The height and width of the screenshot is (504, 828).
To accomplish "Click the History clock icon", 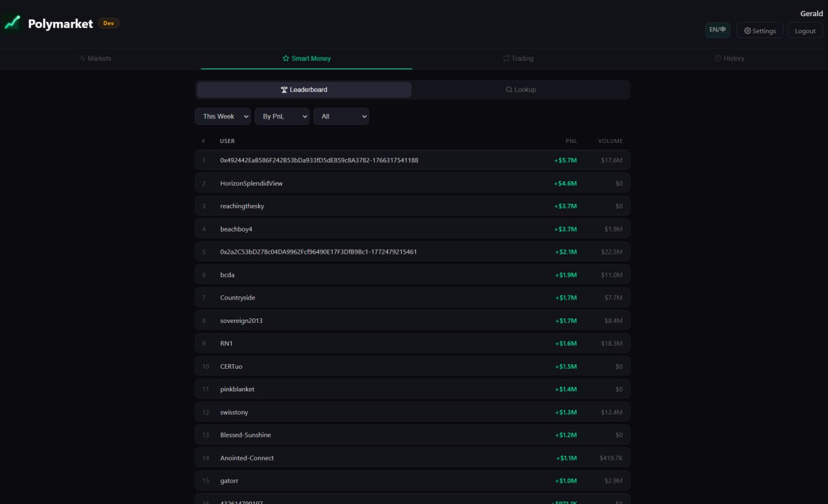I will point(718,58).
